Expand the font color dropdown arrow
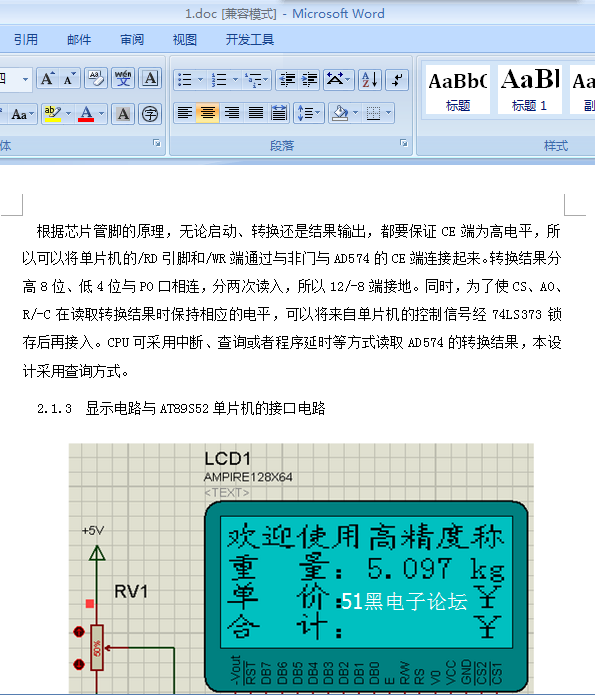 tap(102, 114)
